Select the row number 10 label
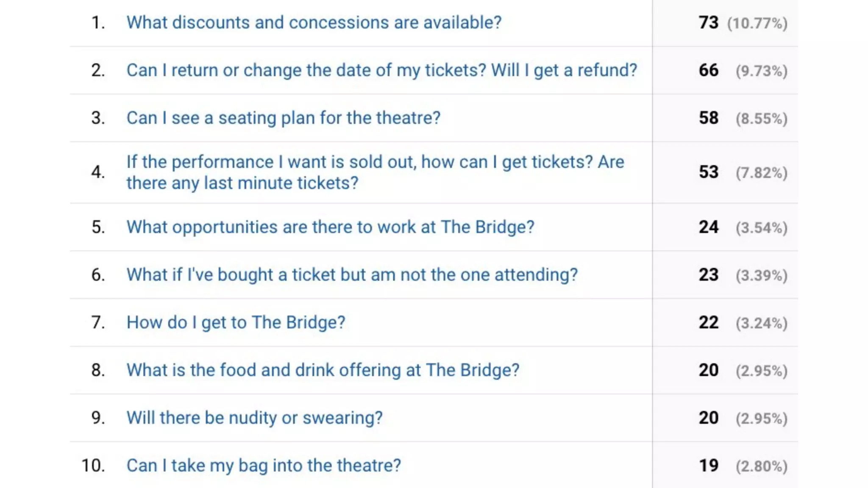Viewport: 868px width, 488px height. pos(93,466)
